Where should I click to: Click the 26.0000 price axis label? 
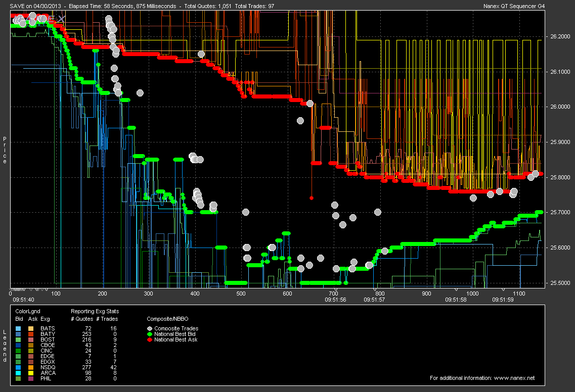[560, 107]
